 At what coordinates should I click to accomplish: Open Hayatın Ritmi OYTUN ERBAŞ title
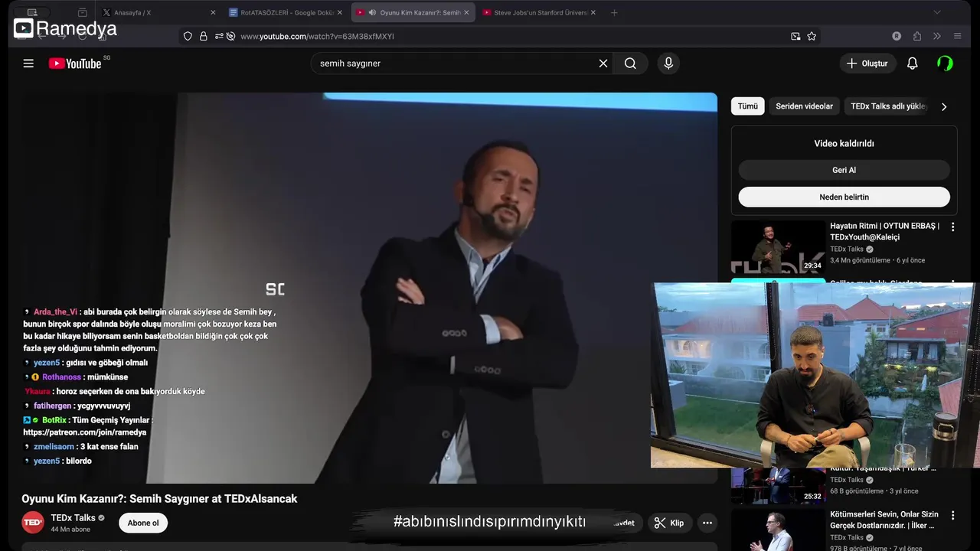click(x=884, y=232)
